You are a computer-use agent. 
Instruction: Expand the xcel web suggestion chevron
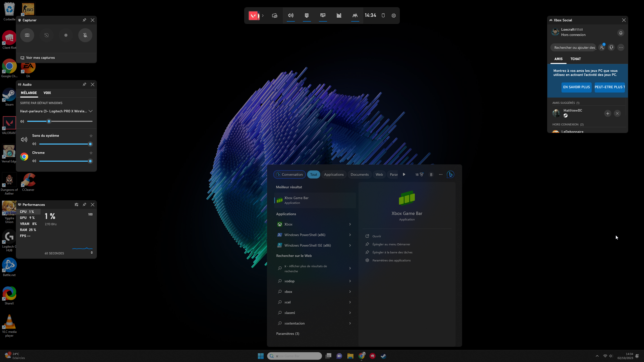(x=350, y=302)
